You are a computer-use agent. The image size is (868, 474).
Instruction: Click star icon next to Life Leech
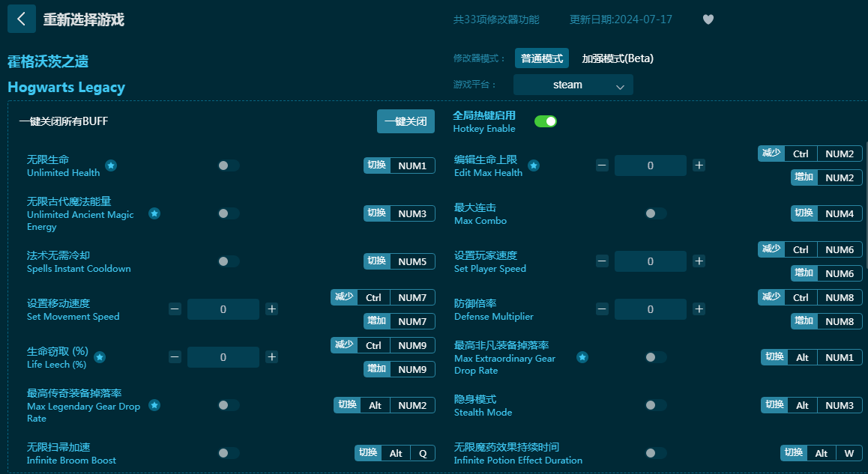100,357
